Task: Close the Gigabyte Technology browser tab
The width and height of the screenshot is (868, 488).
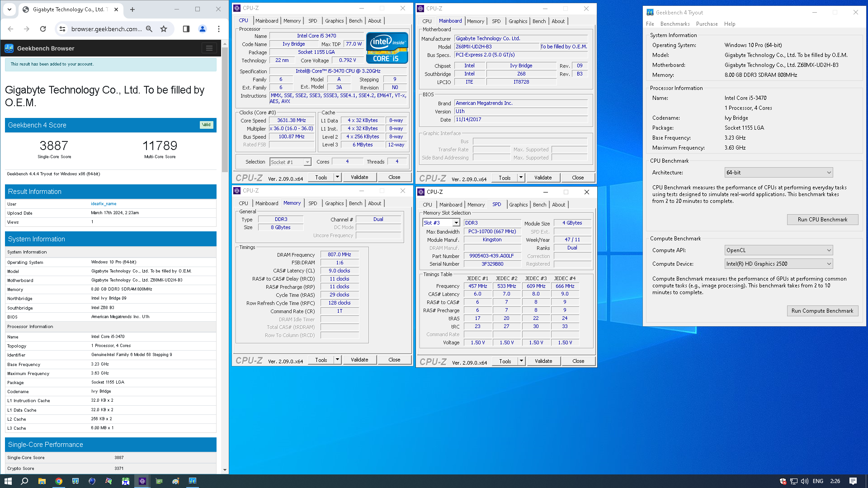Action: 116,9
